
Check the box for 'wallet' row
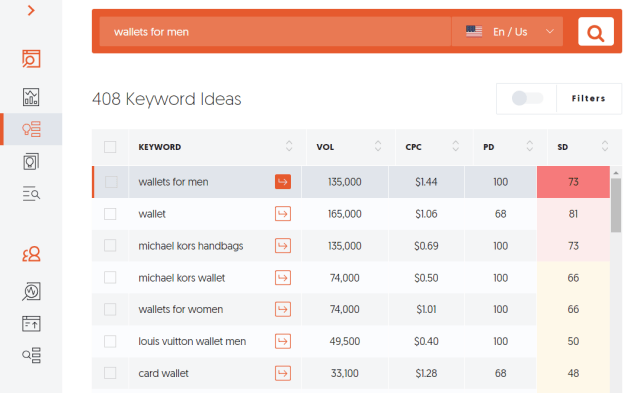tap(110, 214)
